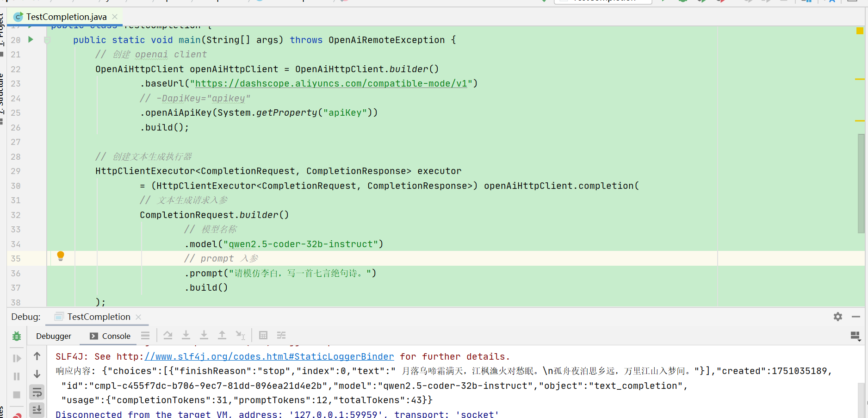Viewport: 868px width, 418px height.
Task: Open Debug panel settings gear
Action: pyautogui.click(x=838, y=317)
